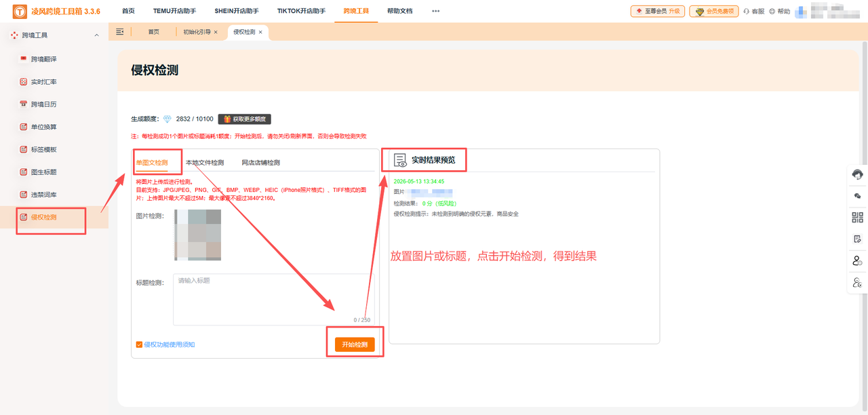The height and width of the screenshot is (415, 868).
Task: Open TEMU开店助手 in top navigation
Action: pyautogui.click(x=174, y=12)
